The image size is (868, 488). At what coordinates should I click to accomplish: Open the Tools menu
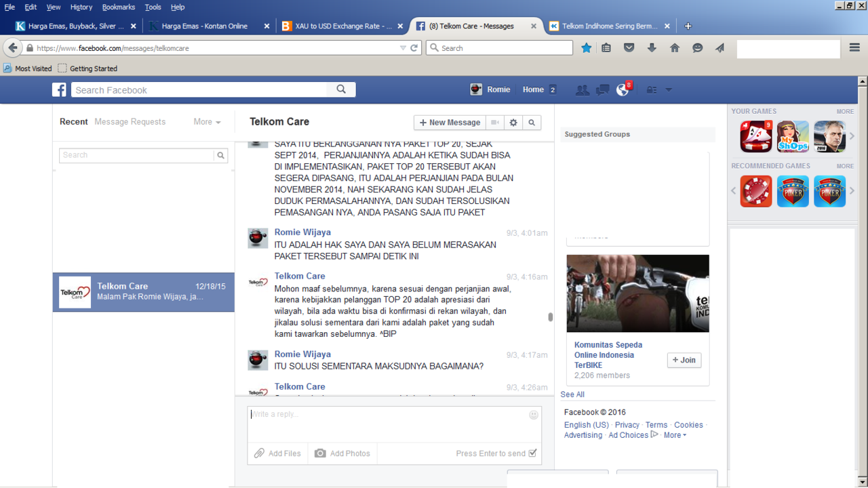153,7
